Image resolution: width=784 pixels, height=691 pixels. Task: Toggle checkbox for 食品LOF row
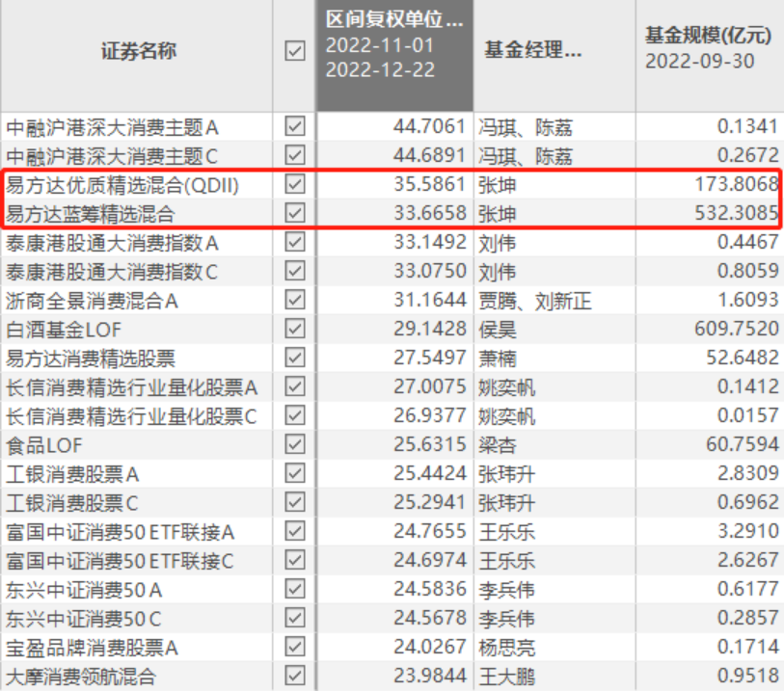pyautogui.click(x=294, y=444)
